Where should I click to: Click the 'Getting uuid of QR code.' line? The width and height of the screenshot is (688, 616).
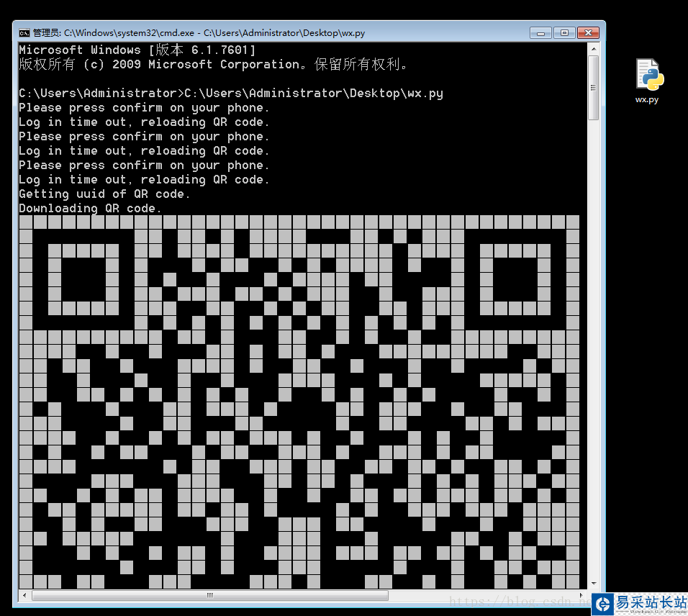(x=104, y=194)
